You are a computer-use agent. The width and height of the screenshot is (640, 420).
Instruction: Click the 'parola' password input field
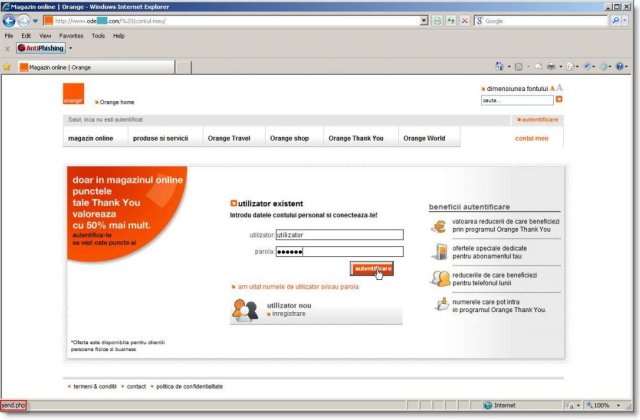click(x=340, y=251)
